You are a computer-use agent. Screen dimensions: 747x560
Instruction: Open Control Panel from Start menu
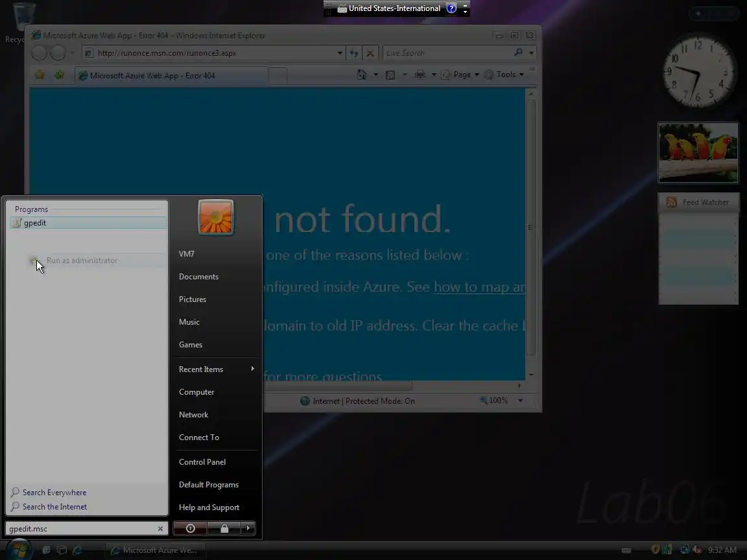click(202, 462)
